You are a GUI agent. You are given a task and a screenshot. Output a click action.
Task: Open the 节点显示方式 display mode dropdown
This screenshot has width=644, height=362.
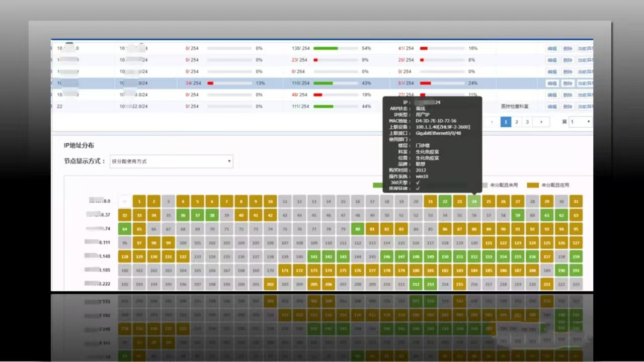point(171,161)
